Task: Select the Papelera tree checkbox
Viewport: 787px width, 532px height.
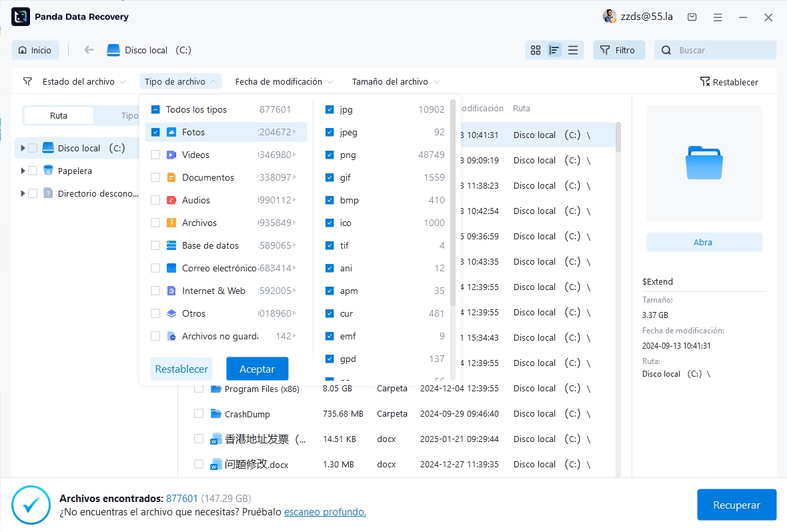Action: (33, 171)
